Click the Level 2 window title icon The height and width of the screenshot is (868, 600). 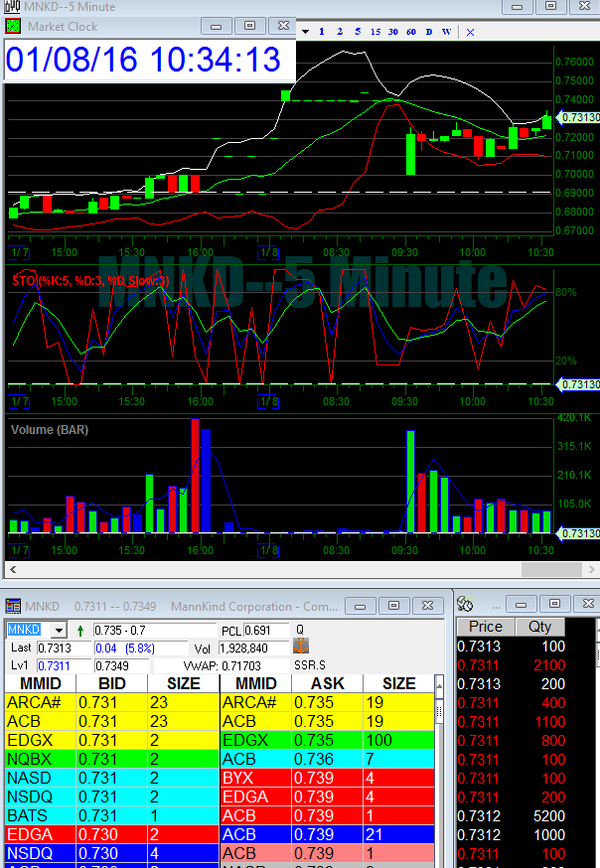(13, 606)
